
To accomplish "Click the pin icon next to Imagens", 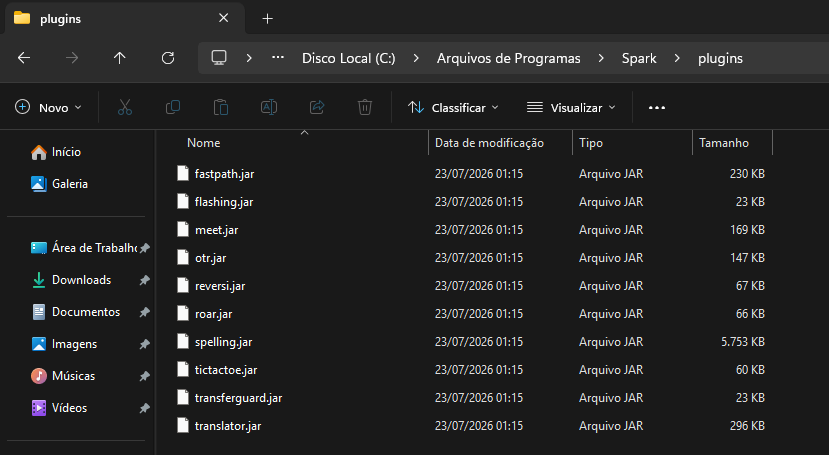I will (x=144, y=345).
